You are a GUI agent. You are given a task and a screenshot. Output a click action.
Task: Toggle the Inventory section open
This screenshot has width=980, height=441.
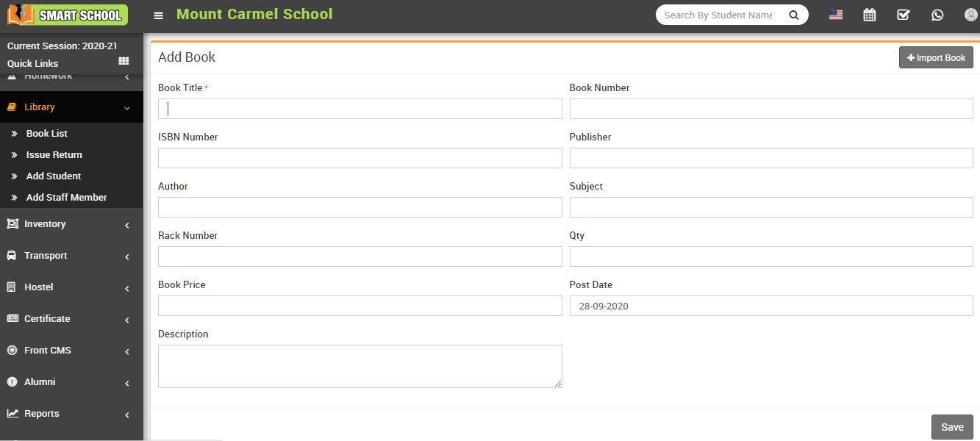[x=71, y=223]
